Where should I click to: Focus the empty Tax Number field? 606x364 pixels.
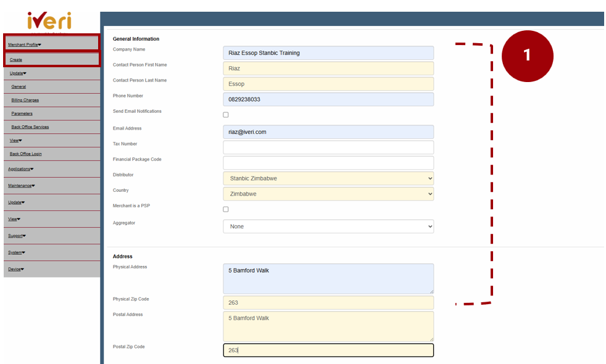pos(328,147)
